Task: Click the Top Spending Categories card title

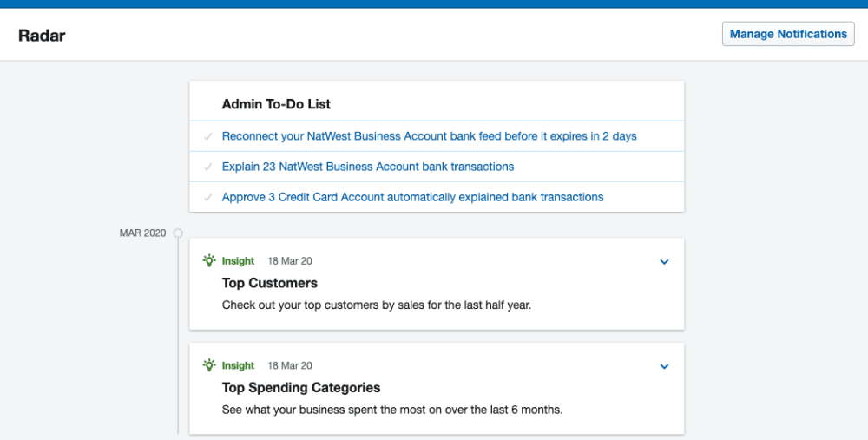Action: pos(301,387)
